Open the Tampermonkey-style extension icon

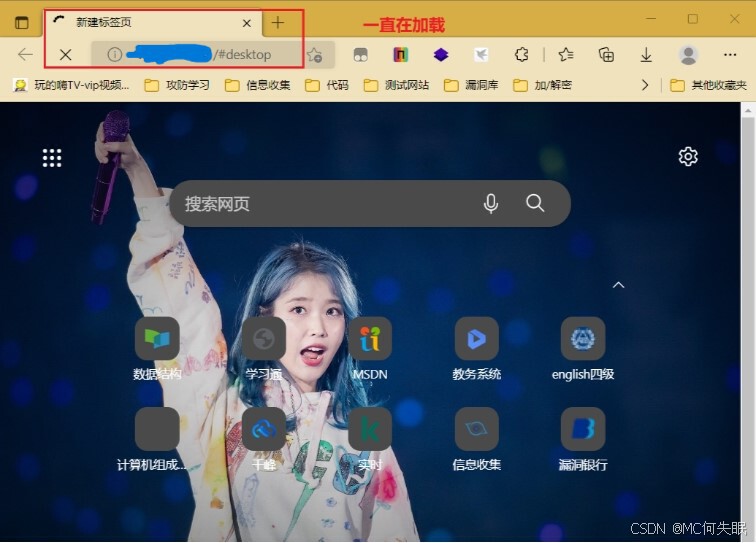pyautogui.click(x=360, y=55)
